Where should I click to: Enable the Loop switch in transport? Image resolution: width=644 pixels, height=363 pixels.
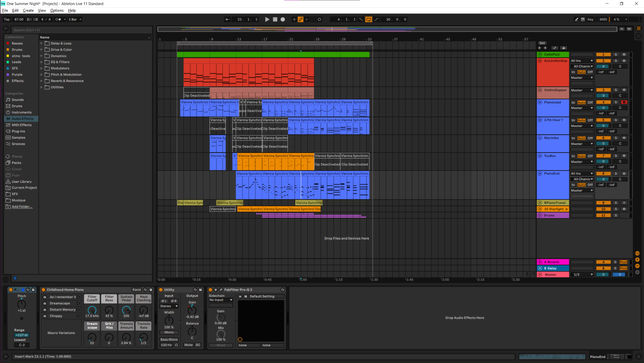coord(369,19)
